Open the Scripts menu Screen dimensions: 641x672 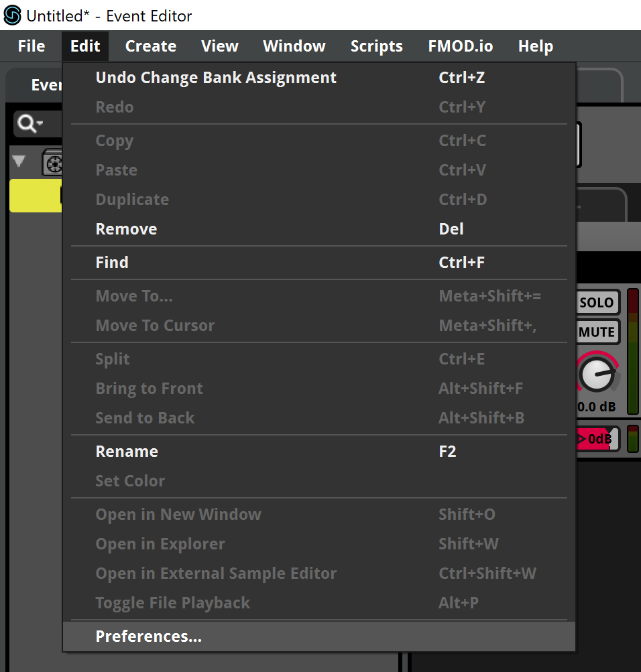(x=376, y=46)
